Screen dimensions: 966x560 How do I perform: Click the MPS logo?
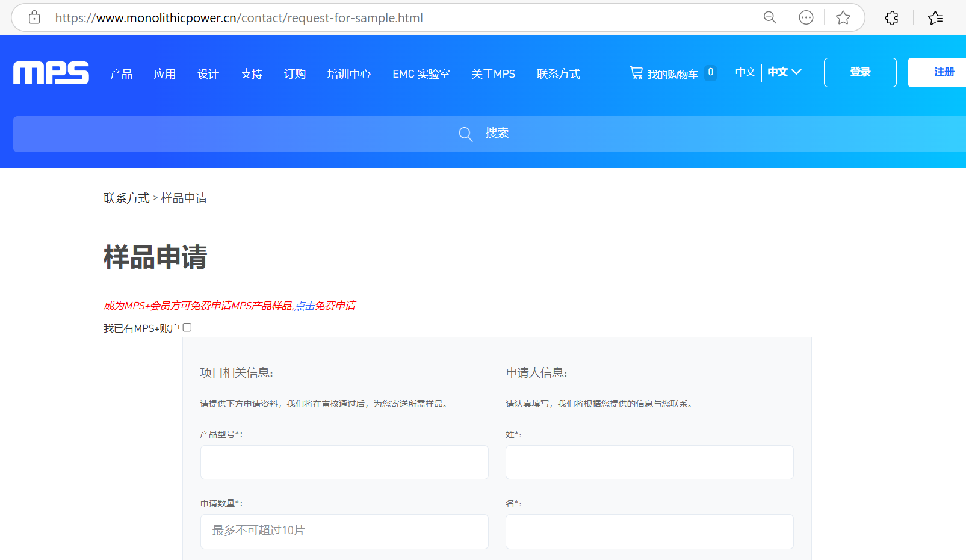click(51, 73)
